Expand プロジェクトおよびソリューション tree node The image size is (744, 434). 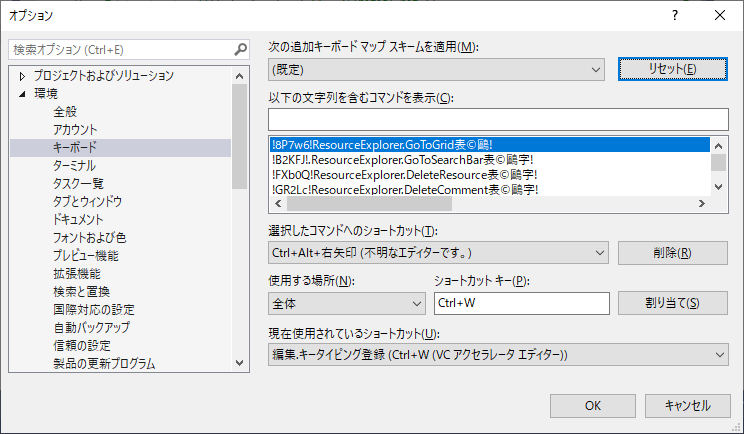21,76
